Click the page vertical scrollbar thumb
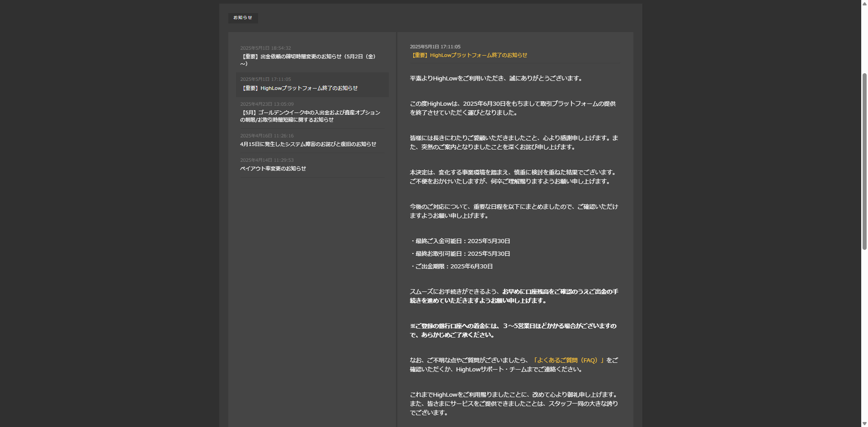 [x=864, y=160]
